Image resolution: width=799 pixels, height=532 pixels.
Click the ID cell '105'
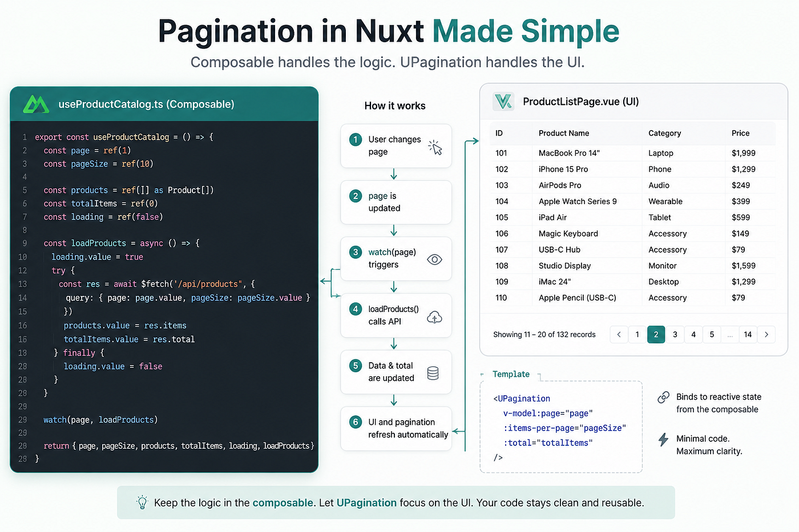[x=502, y=217]
